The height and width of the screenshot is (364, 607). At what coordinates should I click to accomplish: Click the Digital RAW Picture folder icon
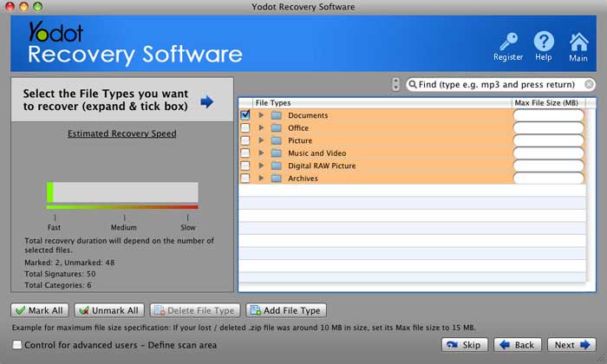coord(276,166)
